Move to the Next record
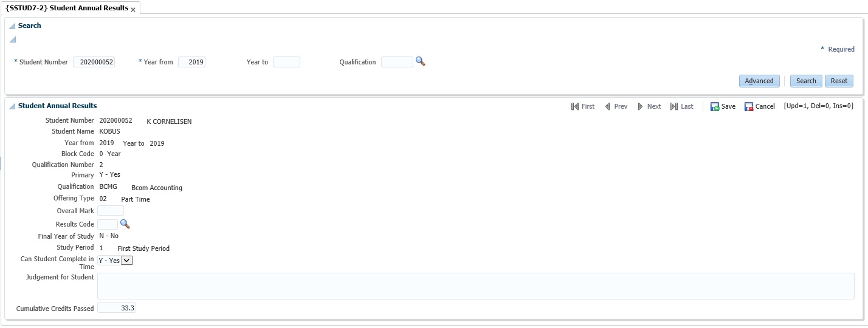868x328 pixels. click(x=649, y=106)
